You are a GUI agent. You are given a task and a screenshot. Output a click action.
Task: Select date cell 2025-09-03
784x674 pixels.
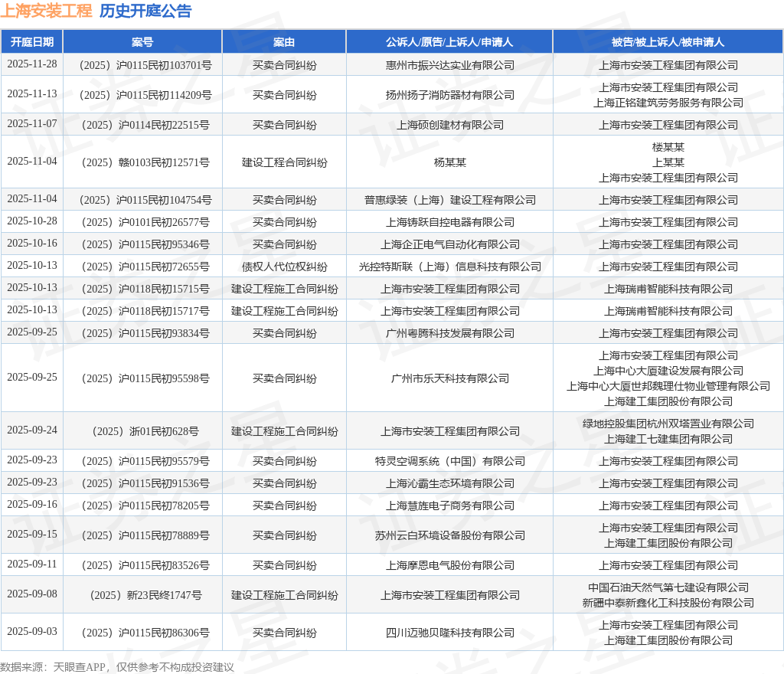(x=32, y=632)
